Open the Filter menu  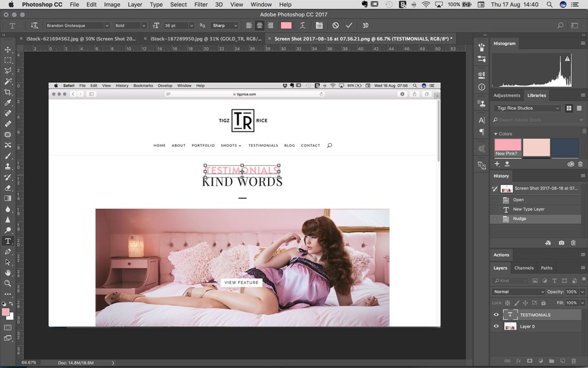(201, 5)
